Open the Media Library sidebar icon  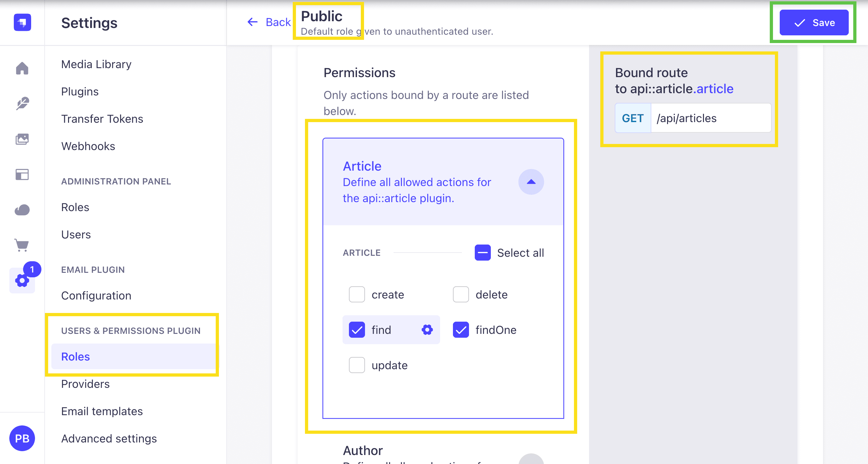[22, 139]
